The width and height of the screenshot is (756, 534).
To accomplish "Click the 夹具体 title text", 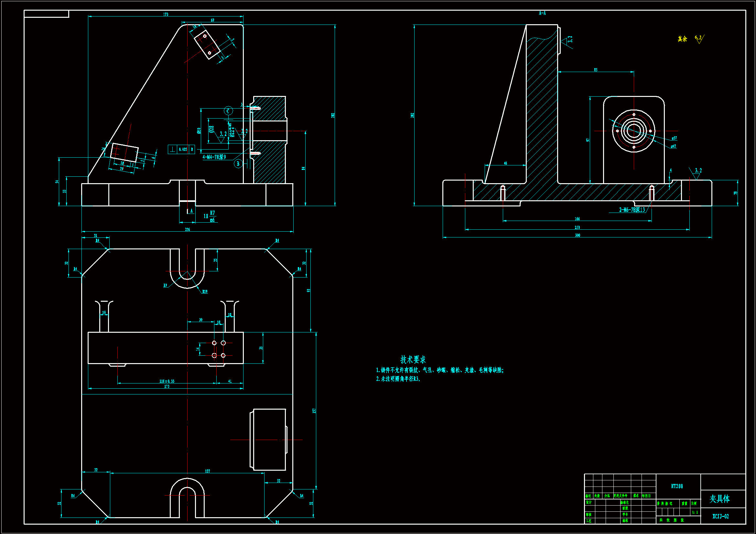I will 719,499.
